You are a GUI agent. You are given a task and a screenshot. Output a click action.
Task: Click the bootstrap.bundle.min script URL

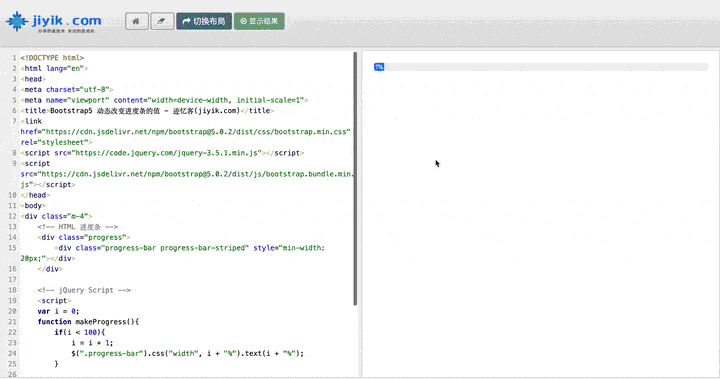[197, 174]
